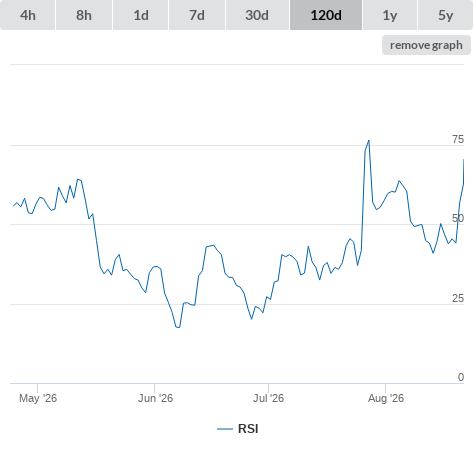The image size is (474, 455).
Task: Select the active 120d tab
Action: point(326,15)
